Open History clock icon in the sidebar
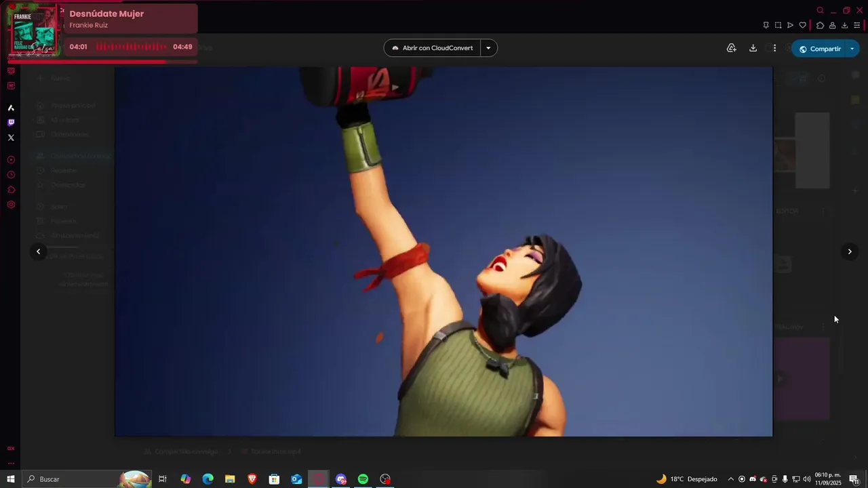 click(x=11, y=175)
